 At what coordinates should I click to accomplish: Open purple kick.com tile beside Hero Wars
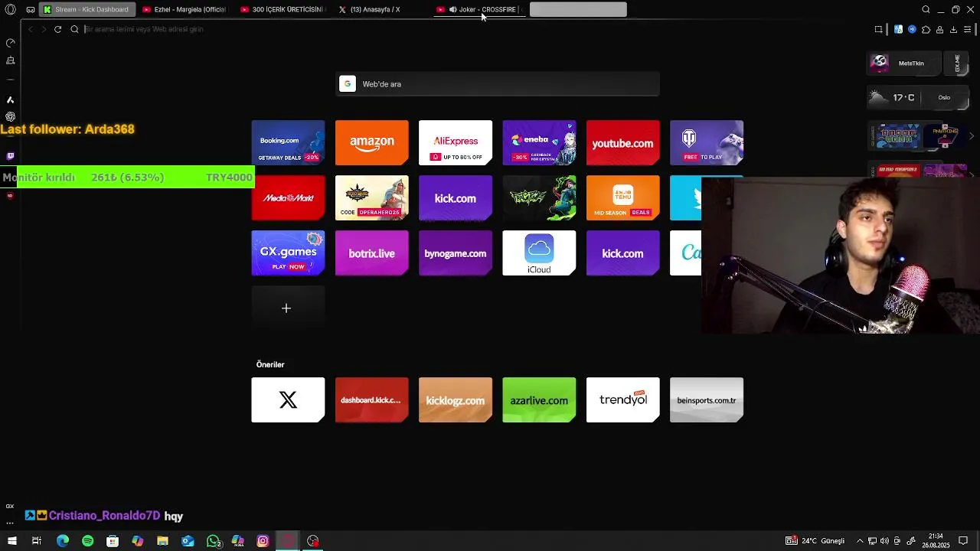456,197
